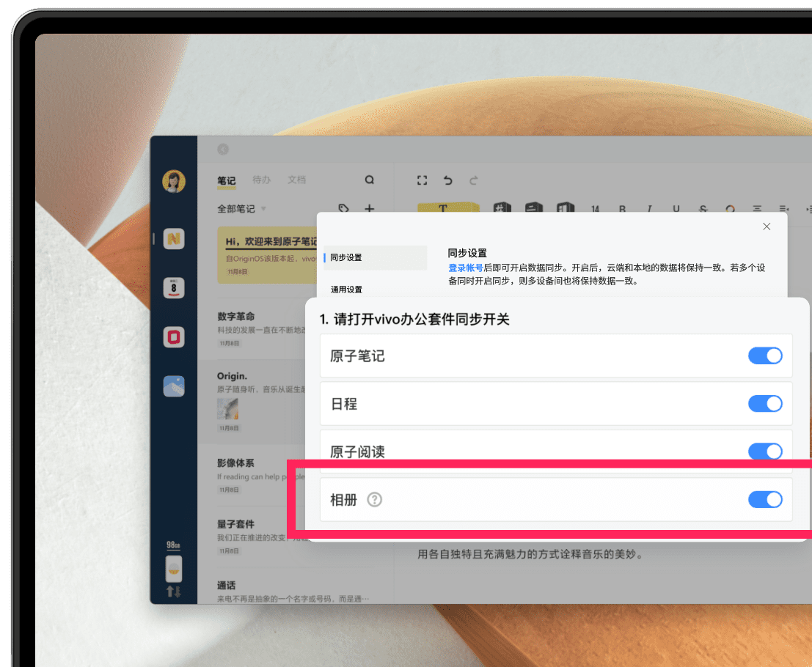Click the tag icon in notes list
The height and width of the screenshot is (667, 812).
click(x=343, y=208)
